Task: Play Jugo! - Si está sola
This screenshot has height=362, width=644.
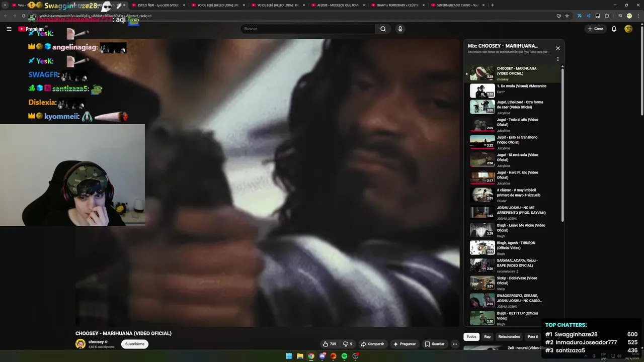Action: 512,160
